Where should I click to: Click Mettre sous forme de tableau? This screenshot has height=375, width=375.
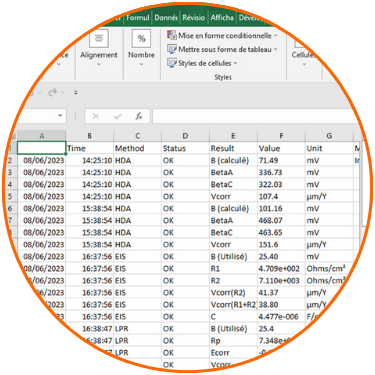(x=222, y=49)
